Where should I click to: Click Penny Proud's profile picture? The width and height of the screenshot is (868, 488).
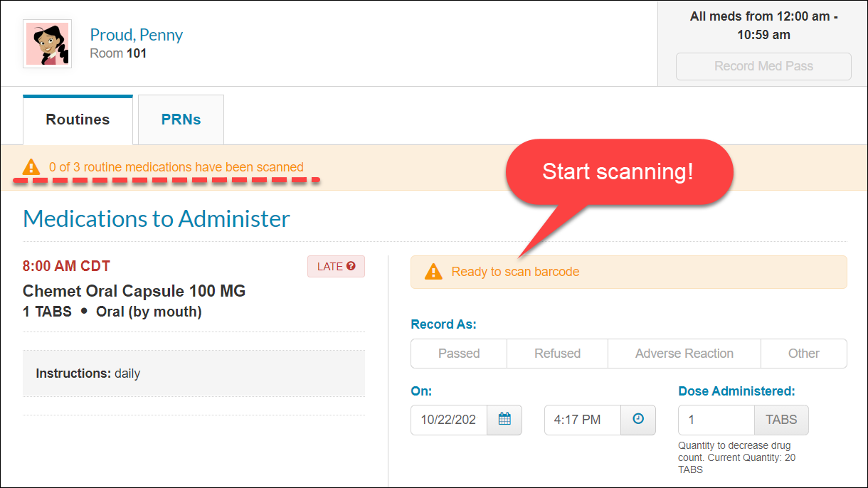[x=47, y=43]
